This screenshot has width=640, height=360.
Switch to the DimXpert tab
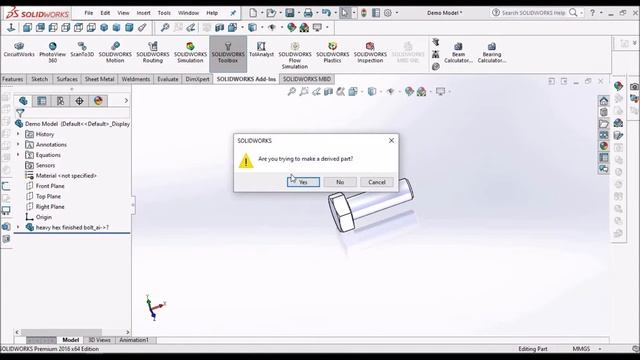(197, 79)
